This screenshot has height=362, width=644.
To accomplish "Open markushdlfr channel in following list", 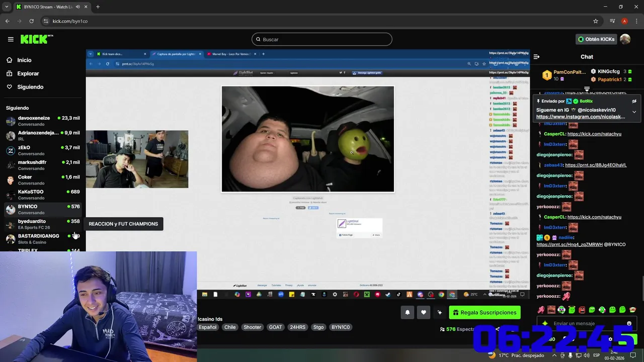I will click(43, 165).
